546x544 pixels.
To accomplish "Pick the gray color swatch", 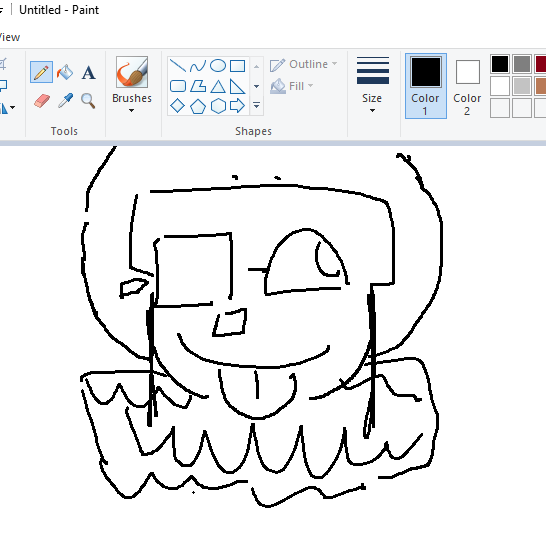I will pyautogui.click(x=522, y=64).
